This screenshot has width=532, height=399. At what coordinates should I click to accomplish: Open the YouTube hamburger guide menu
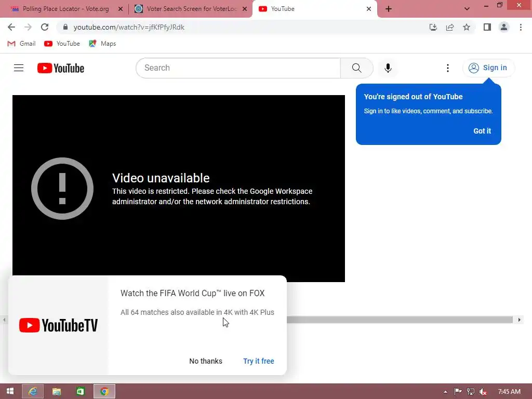coord(19,68)
